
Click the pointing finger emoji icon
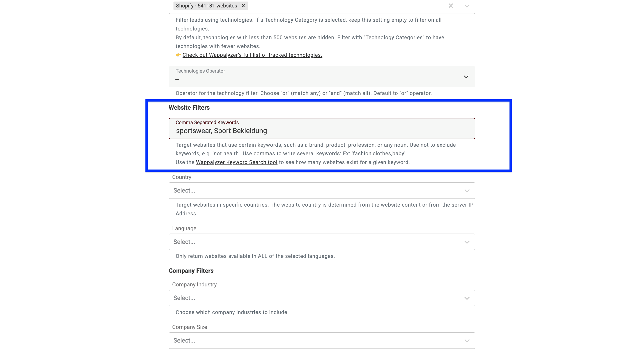[178, 55]
